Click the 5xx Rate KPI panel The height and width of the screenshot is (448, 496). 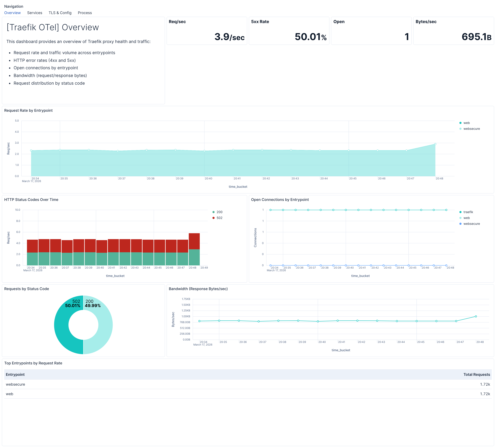(289, 31)
